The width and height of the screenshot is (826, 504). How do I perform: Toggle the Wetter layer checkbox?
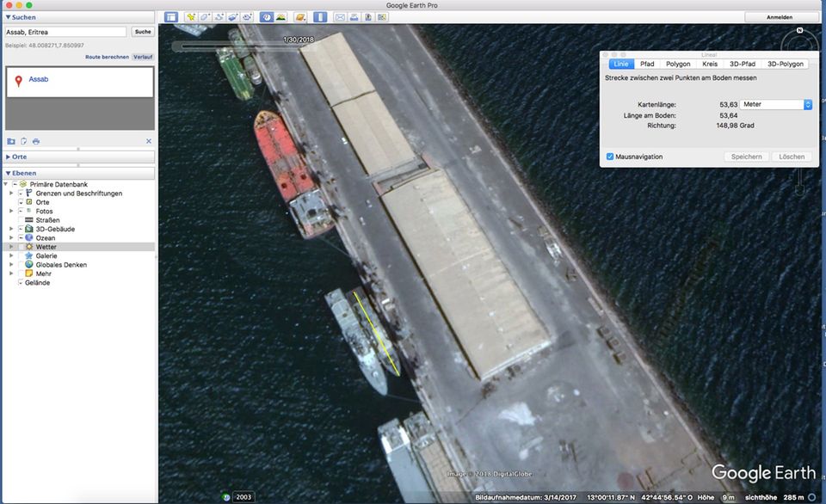(21, 247)
